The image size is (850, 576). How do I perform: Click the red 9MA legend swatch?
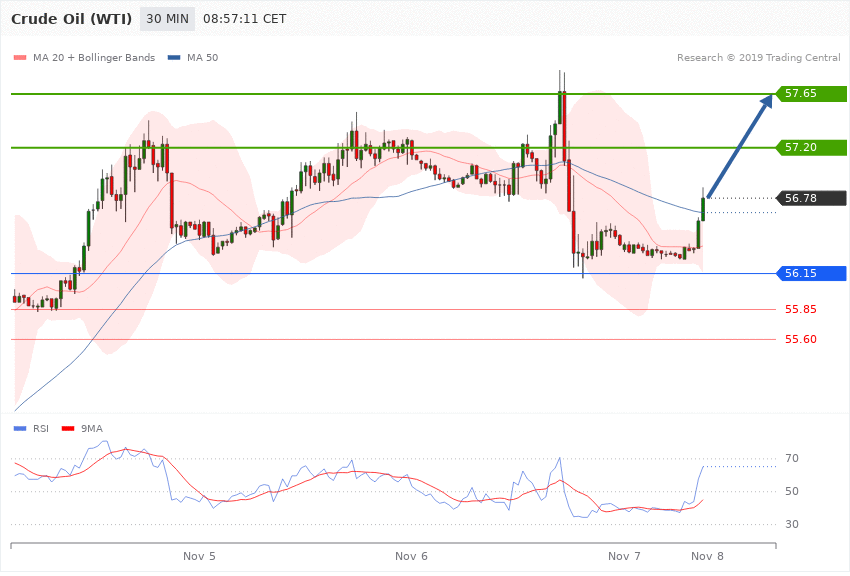click(x=68, y=429)
